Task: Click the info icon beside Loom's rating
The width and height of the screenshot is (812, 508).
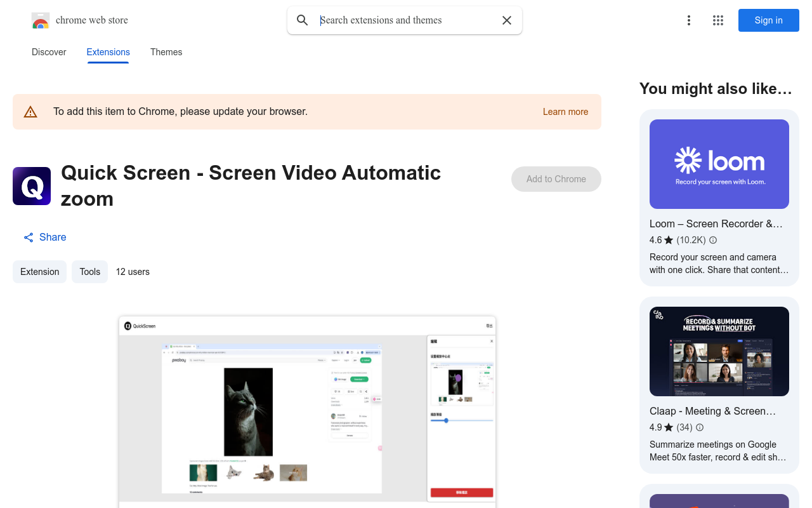Action: click(x=712, y=240)
